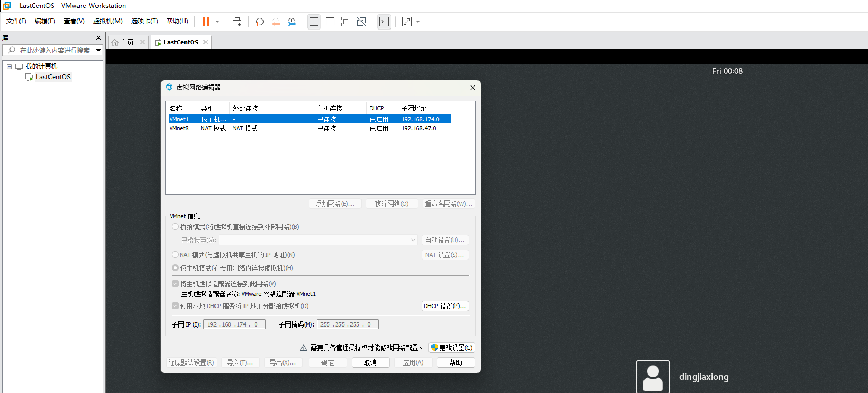The image size is (868, 393).
Task: Close the 主页 tab
Action: click(142, 42)
